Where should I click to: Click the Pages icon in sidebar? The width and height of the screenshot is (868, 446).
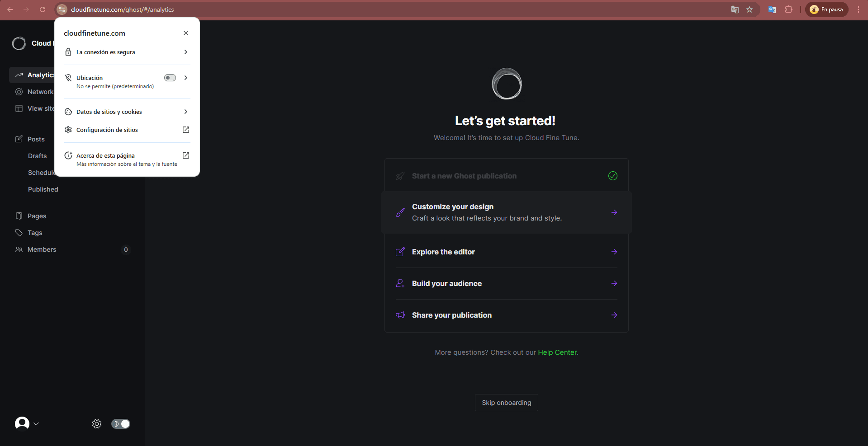(19, 216)
